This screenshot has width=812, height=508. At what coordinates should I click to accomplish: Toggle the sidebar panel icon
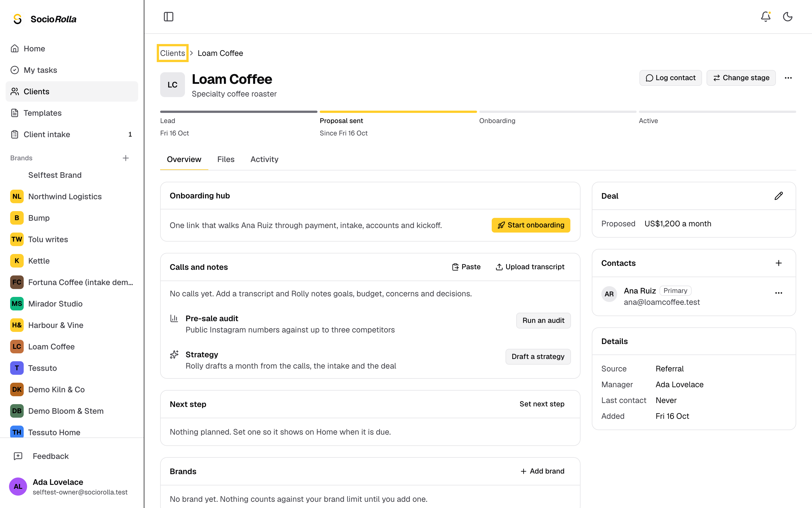click(x=168, y=16)
